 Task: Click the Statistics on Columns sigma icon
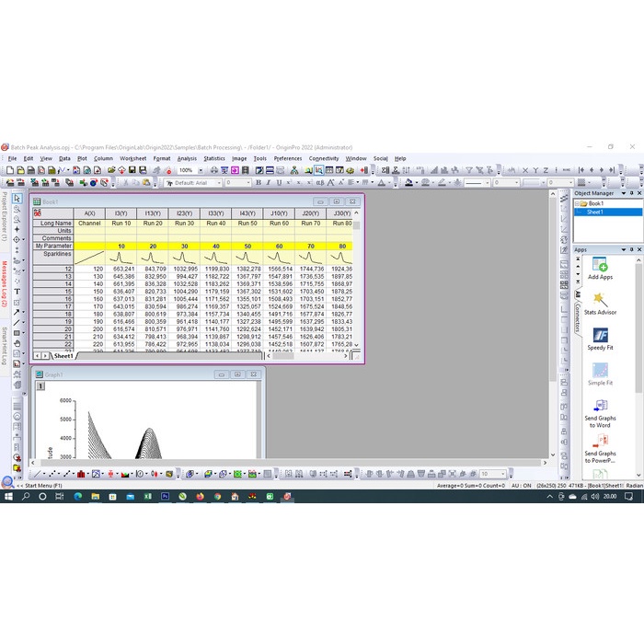point(385,170)
